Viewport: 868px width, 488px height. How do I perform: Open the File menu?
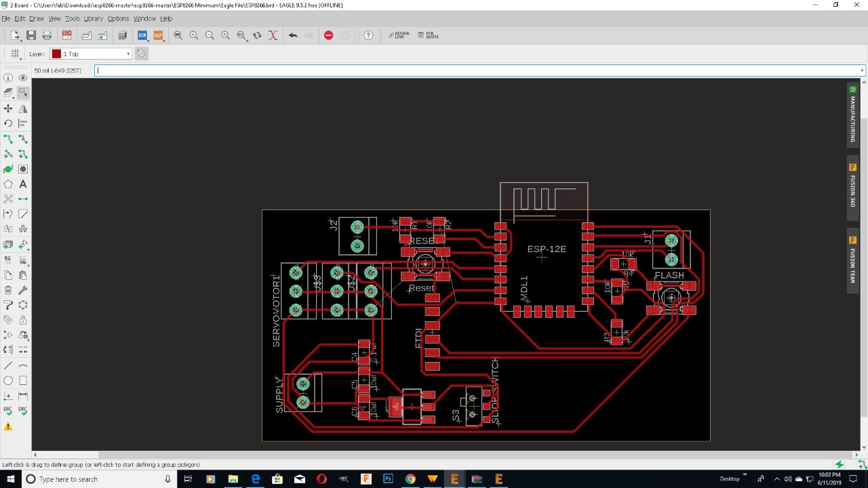[6, 18]
